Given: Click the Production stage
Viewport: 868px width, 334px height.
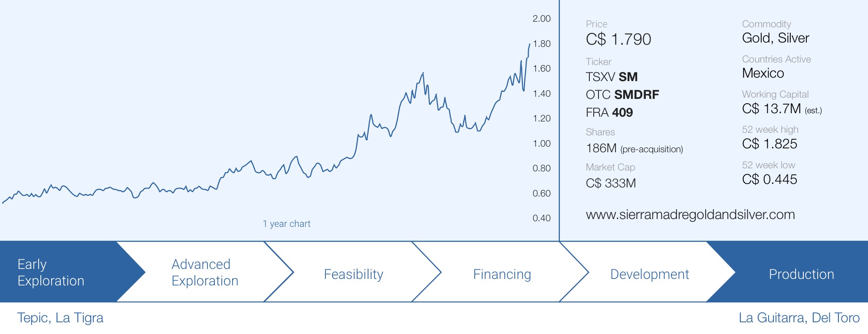Looking at the screenshot, I should point(801,274).
